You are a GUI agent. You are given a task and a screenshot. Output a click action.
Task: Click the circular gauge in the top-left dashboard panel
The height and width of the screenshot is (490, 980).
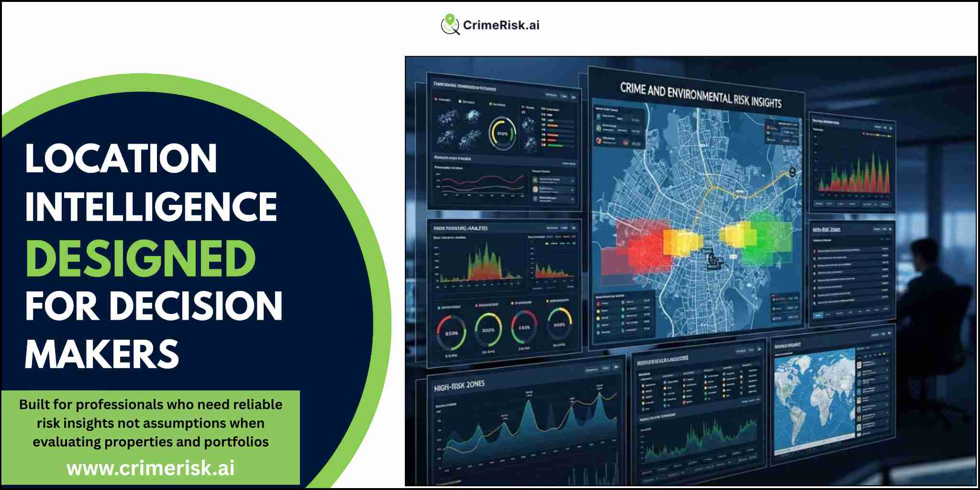(x=502, y=133)
